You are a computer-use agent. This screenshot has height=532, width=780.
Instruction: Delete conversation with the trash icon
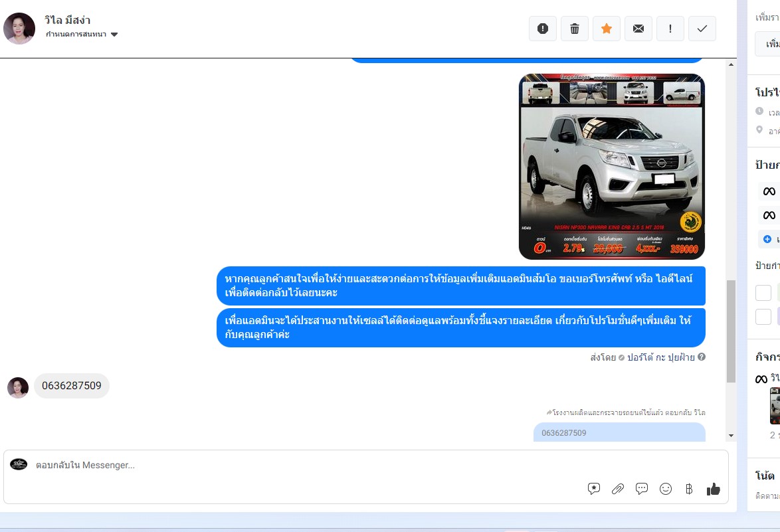575,29
